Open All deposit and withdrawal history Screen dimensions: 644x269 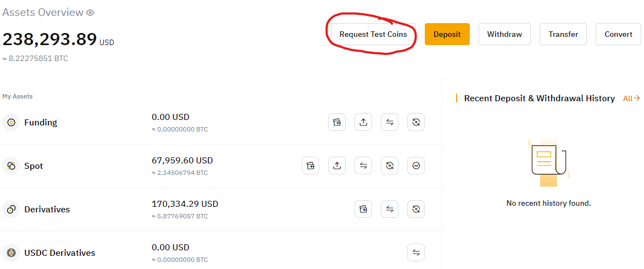coord(631,98)
